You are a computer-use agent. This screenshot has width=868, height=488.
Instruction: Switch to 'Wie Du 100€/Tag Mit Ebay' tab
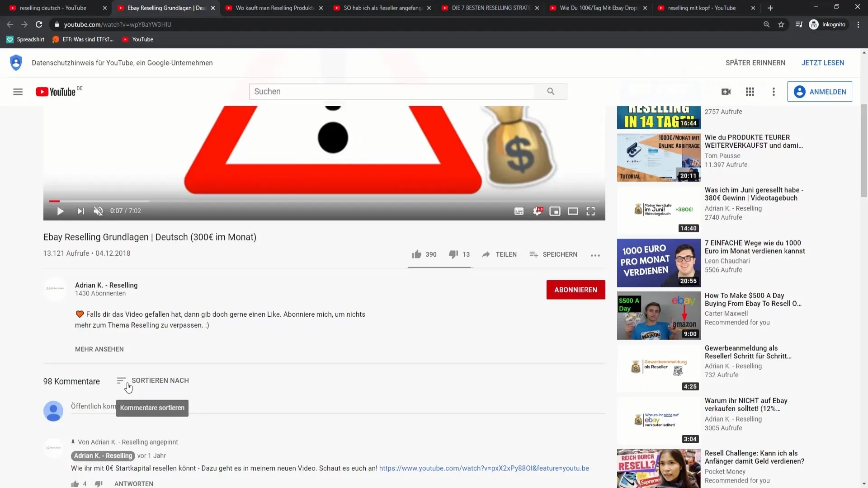599,8
